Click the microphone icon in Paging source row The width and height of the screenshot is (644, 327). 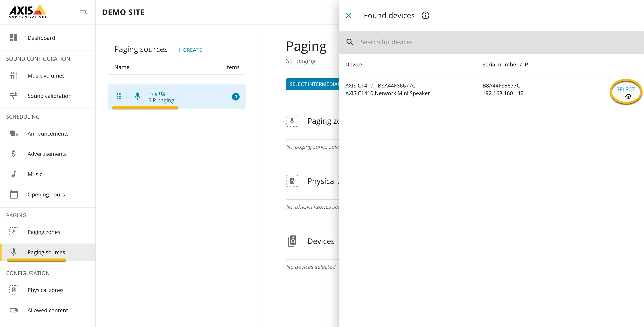coord(137,96)
